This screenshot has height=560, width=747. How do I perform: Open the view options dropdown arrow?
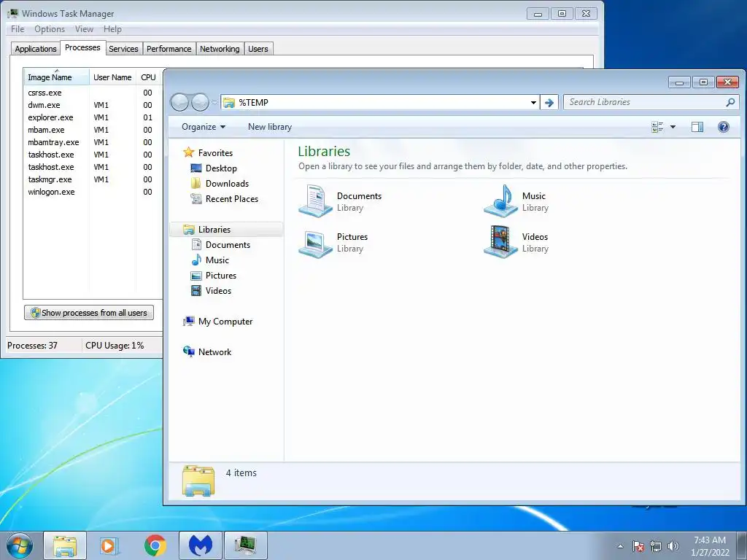(x=673, y=127)
